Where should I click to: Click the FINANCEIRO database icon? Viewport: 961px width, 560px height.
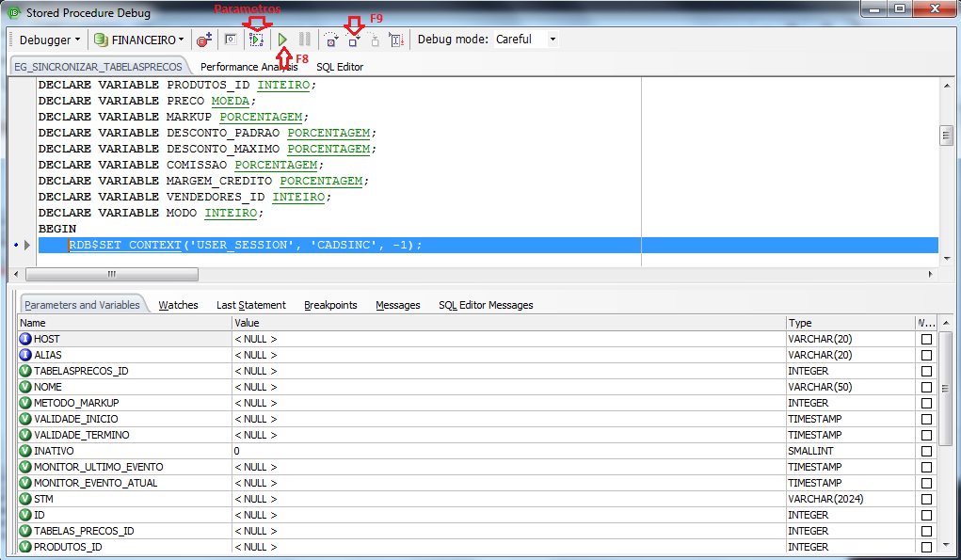pos(101,40)
